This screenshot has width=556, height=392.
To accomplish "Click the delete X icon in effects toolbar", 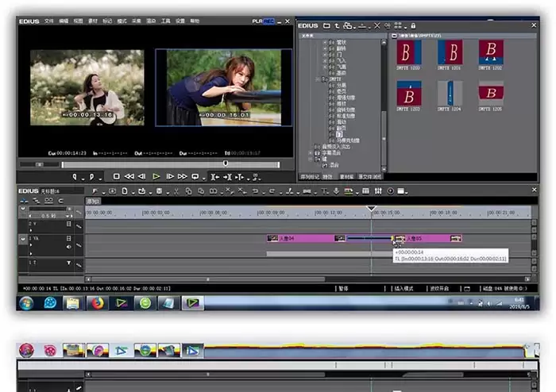I will 377,26.
